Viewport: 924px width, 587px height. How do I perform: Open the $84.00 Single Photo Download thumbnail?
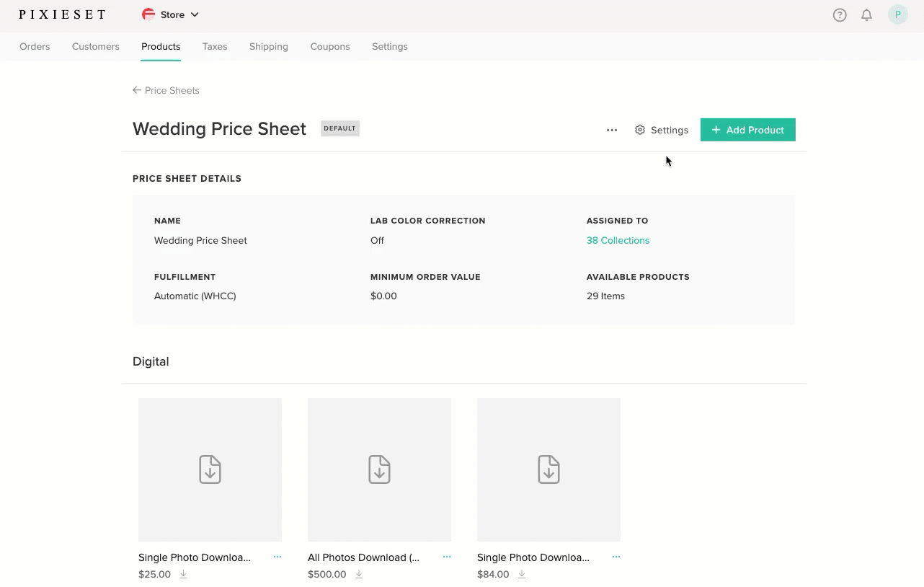pos(548,469)
